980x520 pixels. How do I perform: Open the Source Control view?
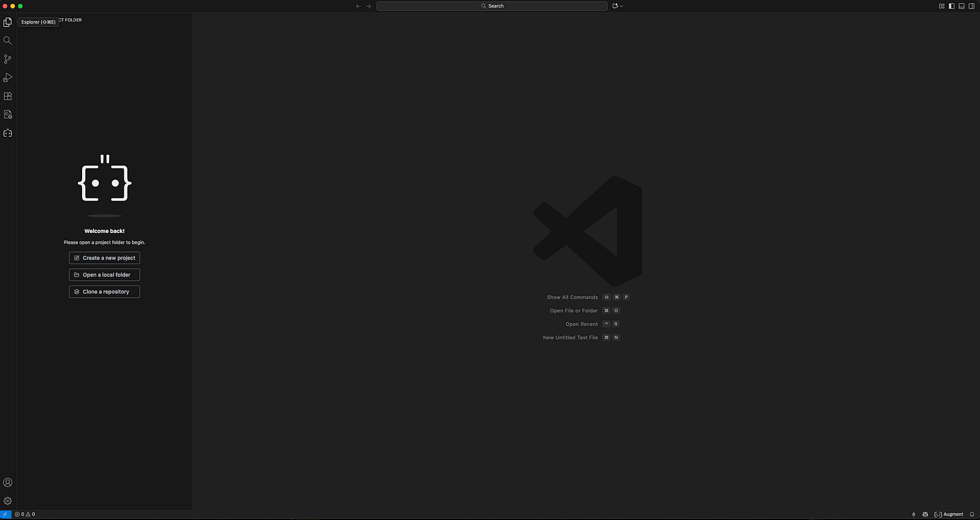pyautogui.click(x=7, y=59)
